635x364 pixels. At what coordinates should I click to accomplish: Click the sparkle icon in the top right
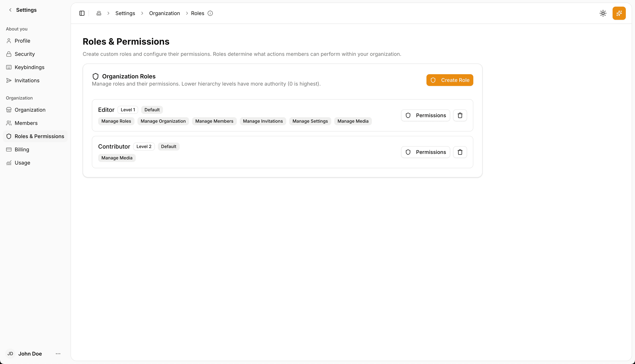619,13
